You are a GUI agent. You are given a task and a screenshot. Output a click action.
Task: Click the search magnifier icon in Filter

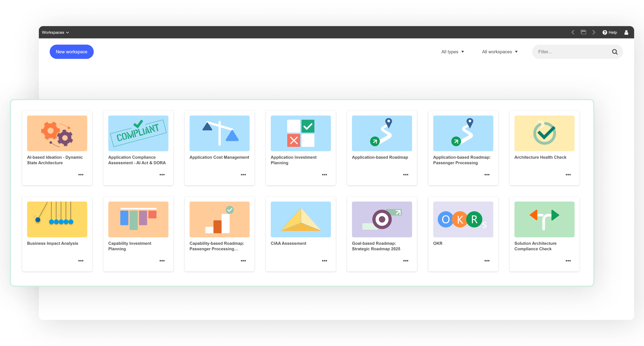click(615, 52)
